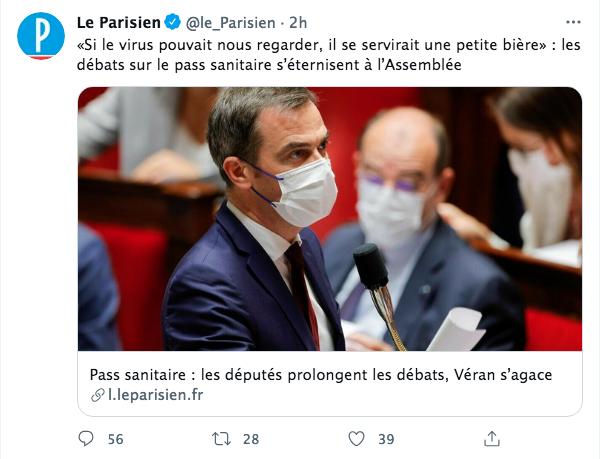Open the article preview photo
Viewport: 600px width, 459px height.
(x=330, y=219)
